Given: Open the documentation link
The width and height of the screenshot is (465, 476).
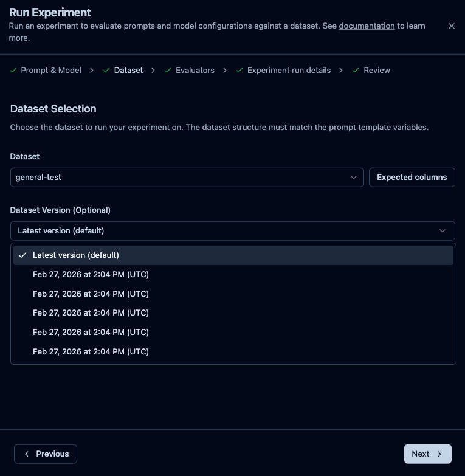Looking at the screenshot, I should point(367,26).
